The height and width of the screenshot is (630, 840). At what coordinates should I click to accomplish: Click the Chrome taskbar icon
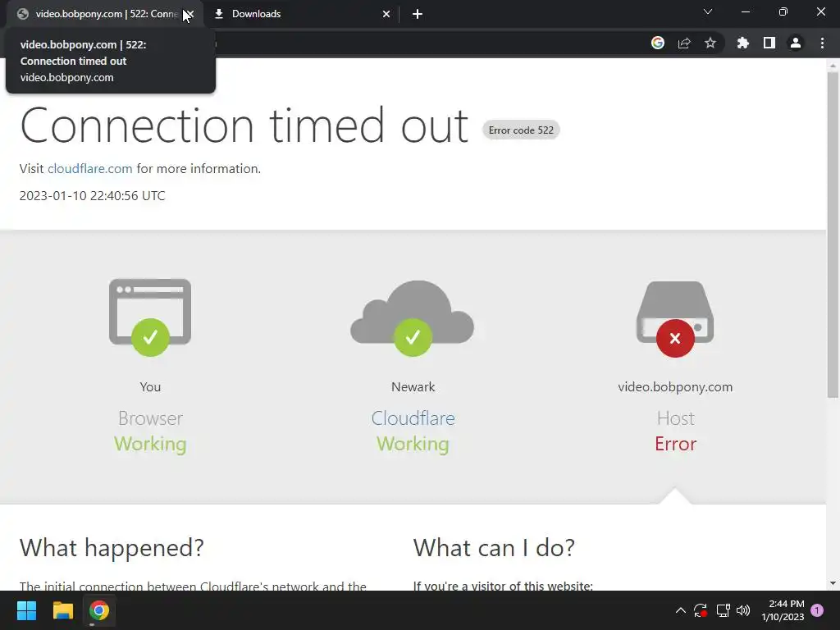tap(99, 610)
